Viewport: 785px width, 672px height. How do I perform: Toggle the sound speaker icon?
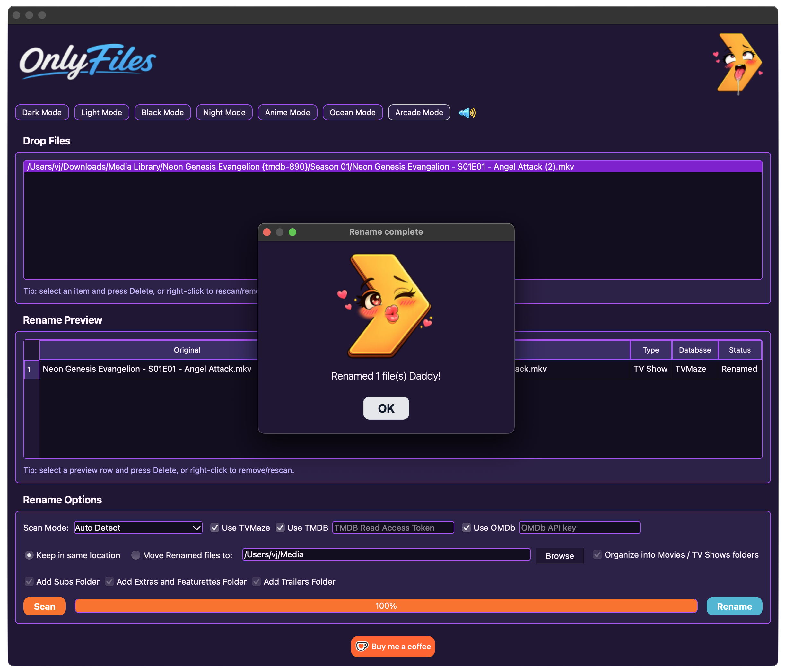click(467, 112)
